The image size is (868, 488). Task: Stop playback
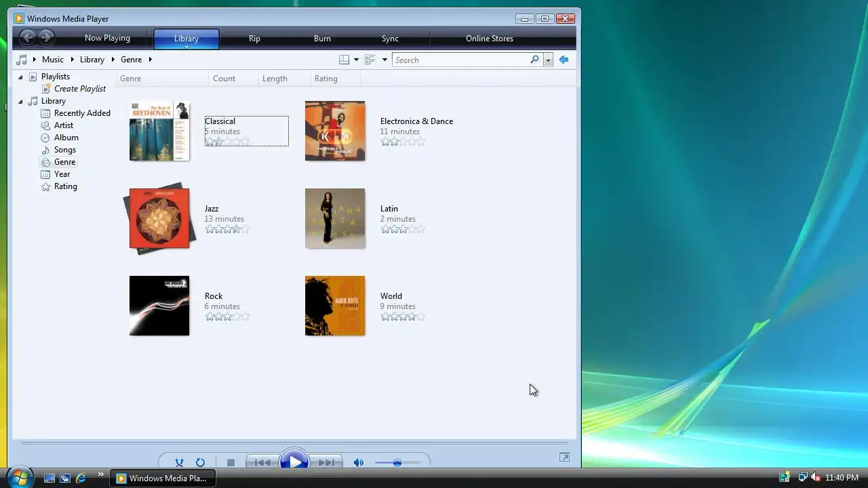(x=231, y=462)
